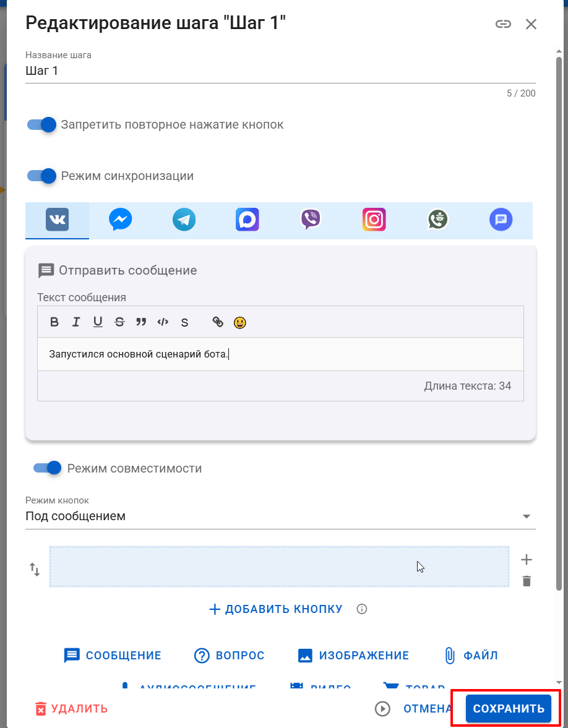Copy step link via chain icon
Image resolution: width=568 pixels, height=728 pixels.
(503, 24)
